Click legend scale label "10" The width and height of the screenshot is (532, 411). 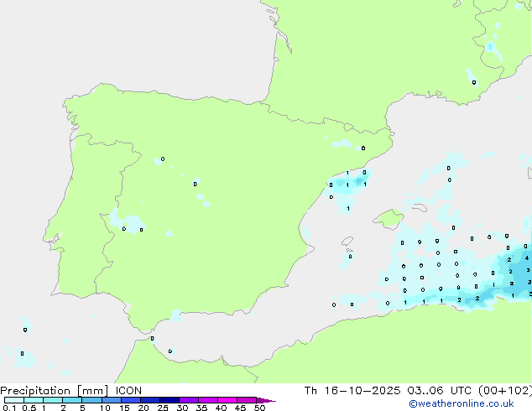(x=105, y=408)
